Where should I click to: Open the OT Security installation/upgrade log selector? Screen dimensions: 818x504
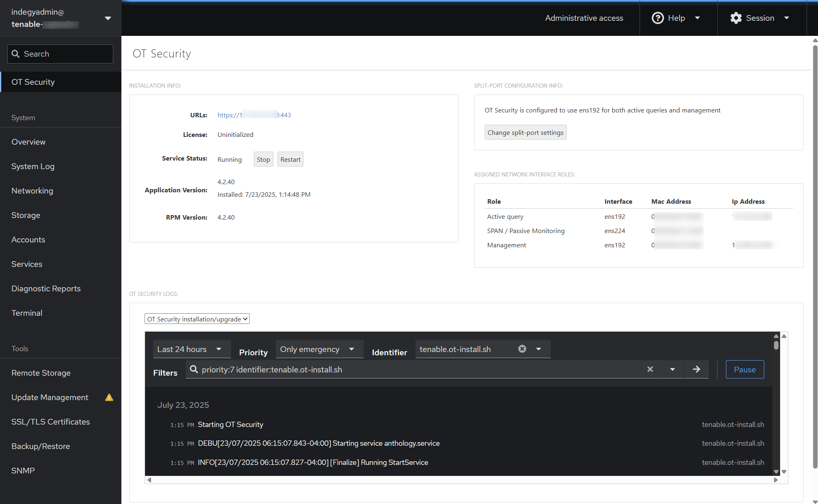197,319
